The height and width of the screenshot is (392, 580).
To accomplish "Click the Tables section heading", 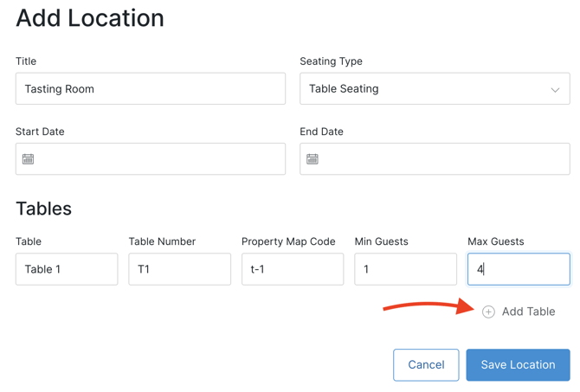I will point(43,209).
